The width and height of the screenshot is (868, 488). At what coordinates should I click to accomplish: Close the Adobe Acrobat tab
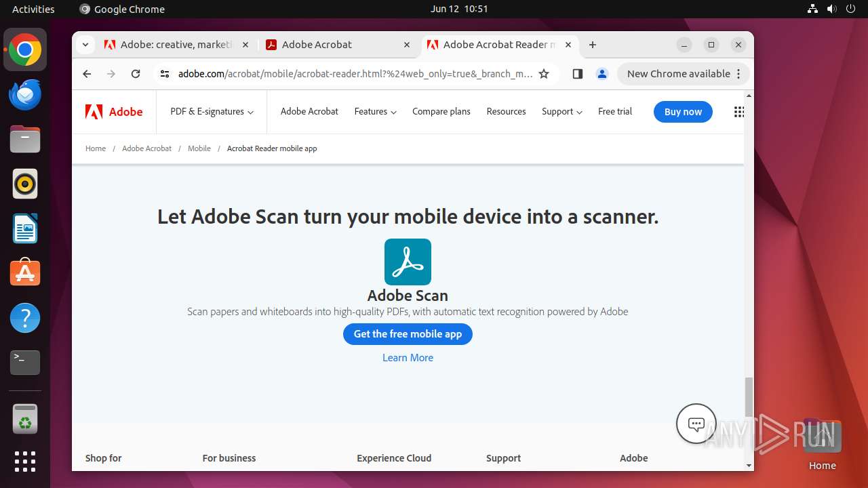point(407,45)
